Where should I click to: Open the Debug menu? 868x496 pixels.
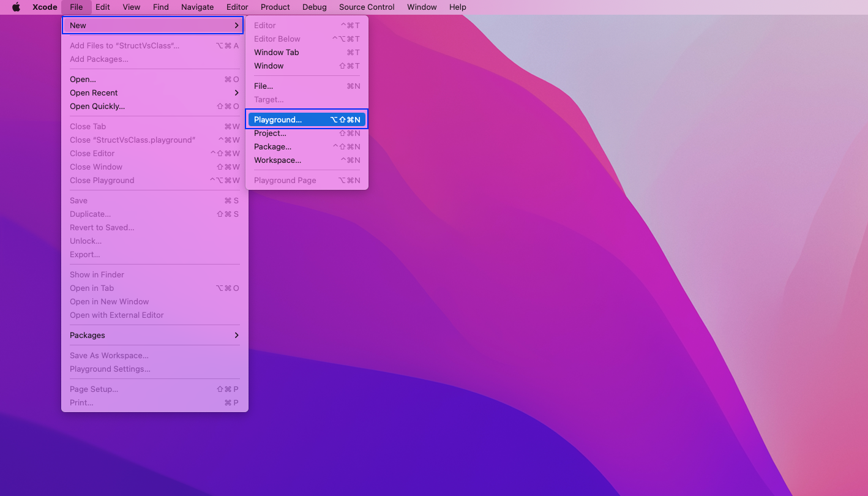pos(314,7)
